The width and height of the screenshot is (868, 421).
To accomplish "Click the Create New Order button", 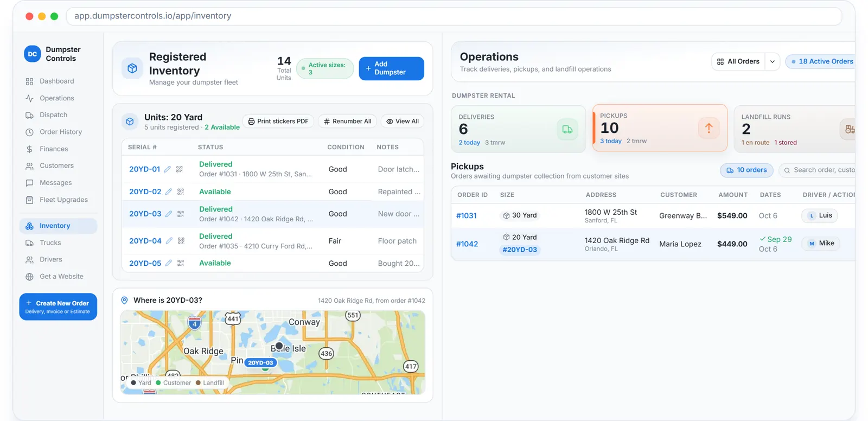I will coord(58,307).
